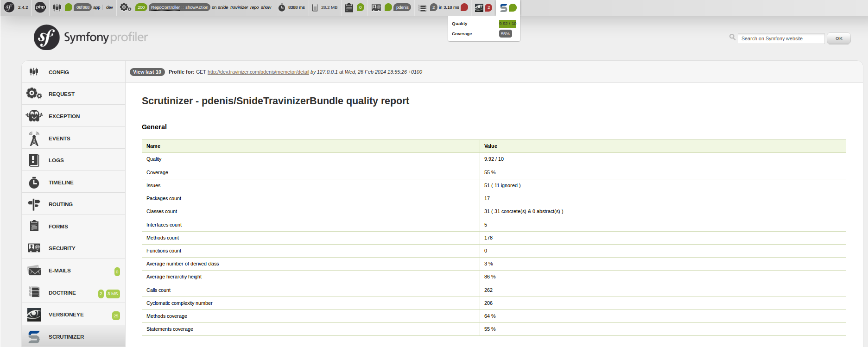
Task: Click the Scrutinizer S icon in sidebar
Action: [34, 337]
